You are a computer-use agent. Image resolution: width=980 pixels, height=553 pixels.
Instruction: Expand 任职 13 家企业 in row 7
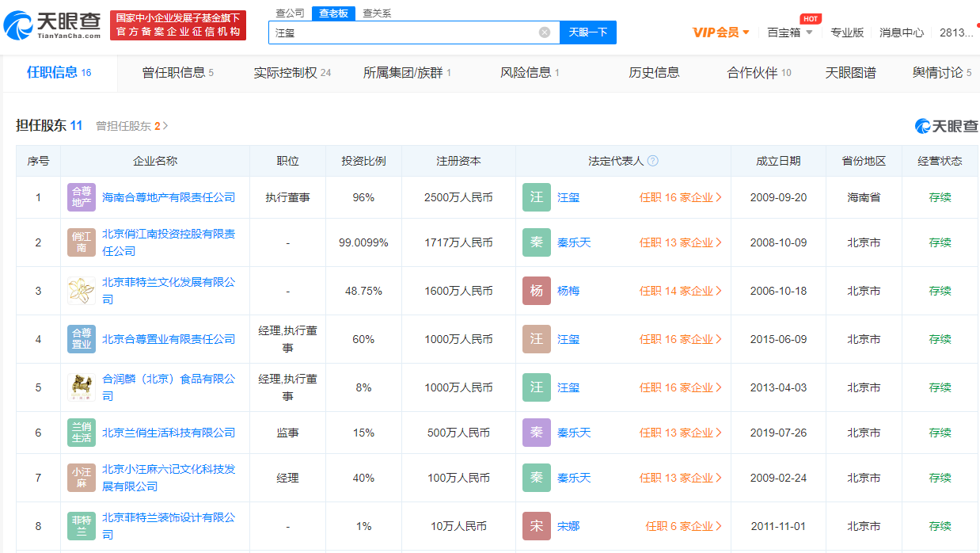click(x=681, y=478)
